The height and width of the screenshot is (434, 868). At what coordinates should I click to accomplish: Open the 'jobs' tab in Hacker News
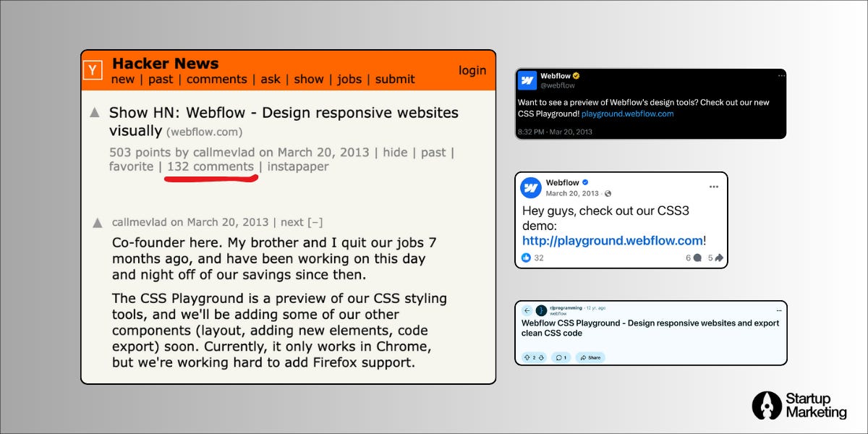(x=349, y=79)
